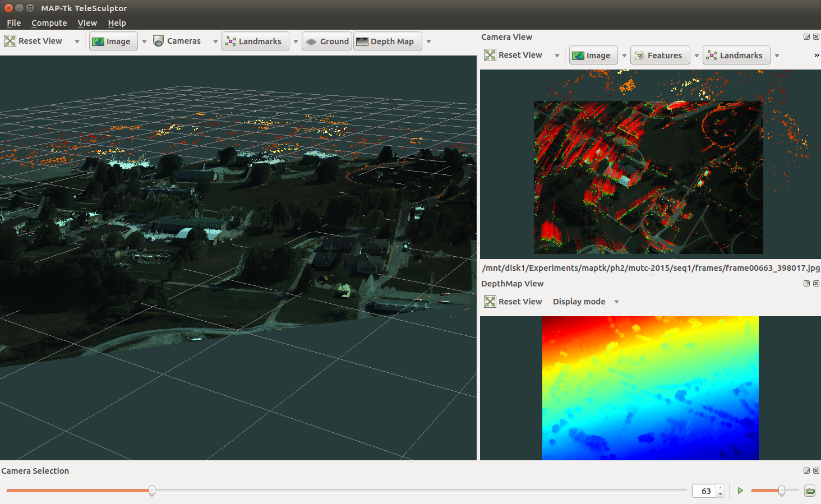Click the Camera View panel title

507,37
